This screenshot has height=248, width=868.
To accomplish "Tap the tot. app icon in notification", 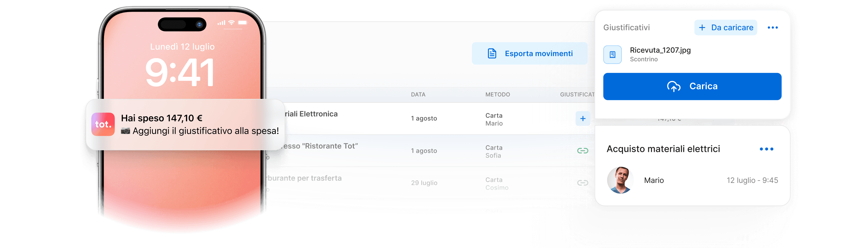I will tap(103, 124).
